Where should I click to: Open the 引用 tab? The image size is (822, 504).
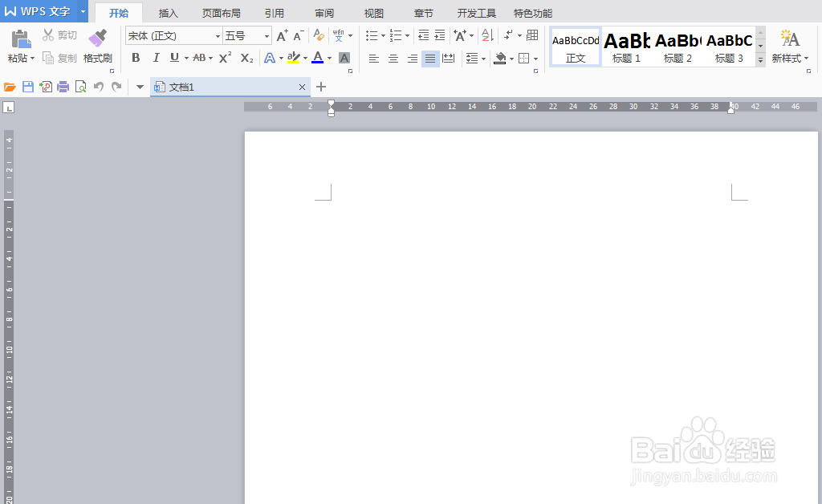[275, 13]
